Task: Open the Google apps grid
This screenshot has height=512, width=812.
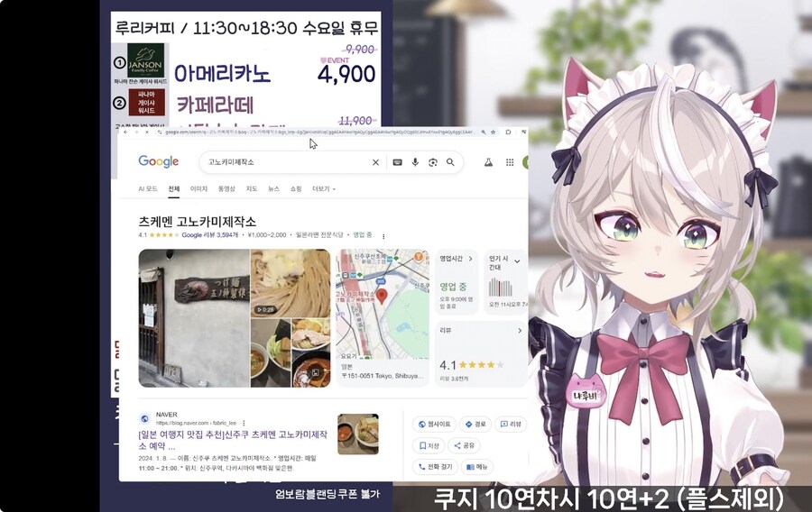Action: click(510, 162)
